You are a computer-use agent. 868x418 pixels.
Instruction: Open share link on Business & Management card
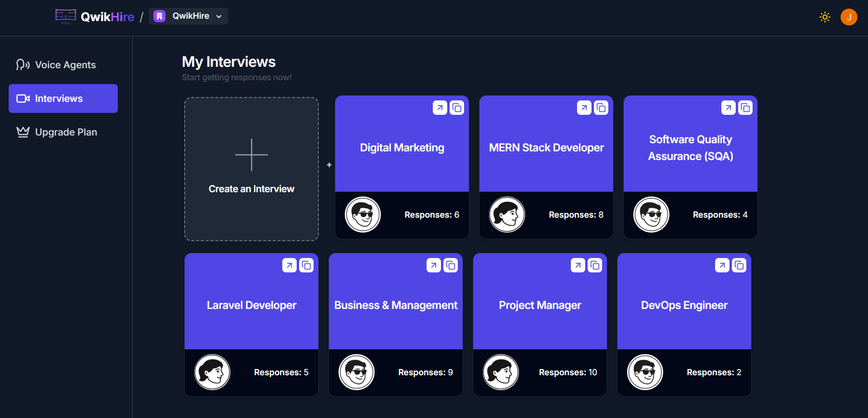click(x=434, y=265)
